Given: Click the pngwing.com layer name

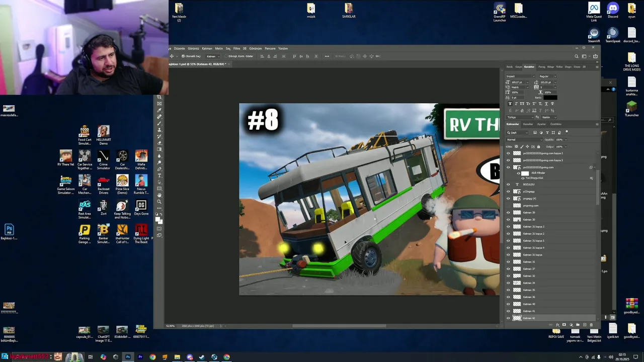Looking at the screenshot, I should [x=531, y=205].
